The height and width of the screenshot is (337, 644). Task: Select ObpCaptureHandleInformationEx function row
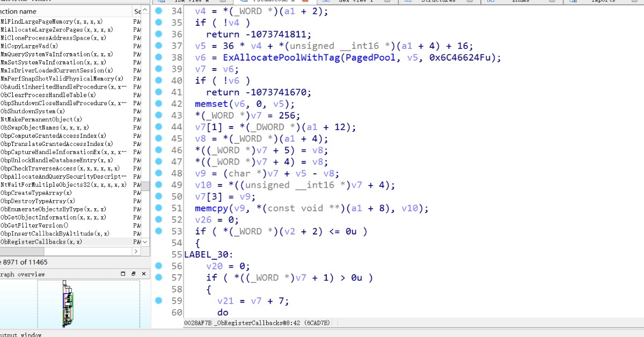[x=71, y=152]
